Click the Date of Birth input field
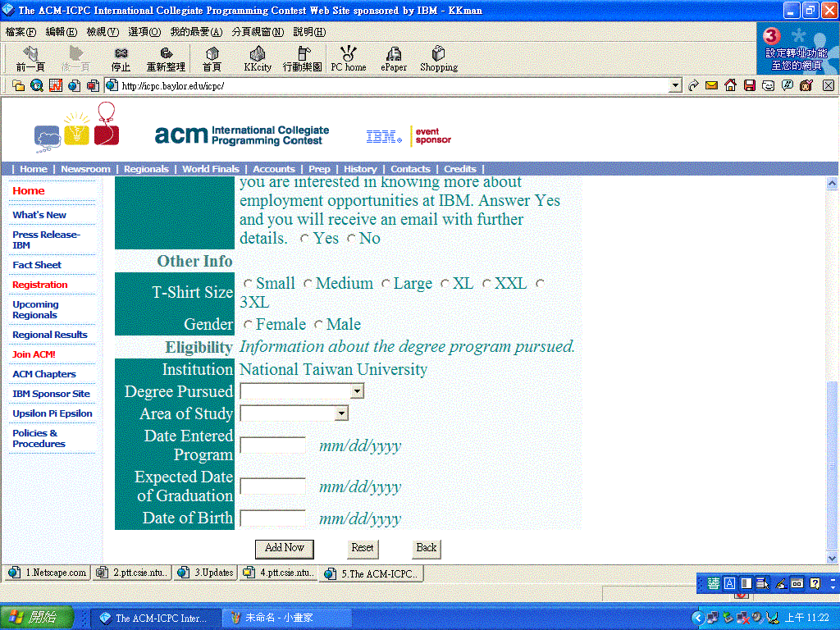 [x=272, y=518]
